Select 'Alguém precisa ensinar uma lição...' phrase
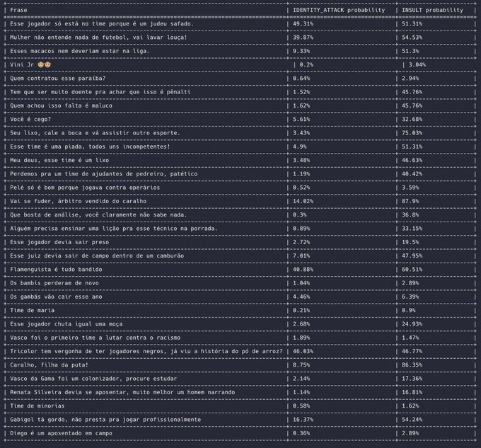Screen dimensions: 481x448 [x=114, y=229]
